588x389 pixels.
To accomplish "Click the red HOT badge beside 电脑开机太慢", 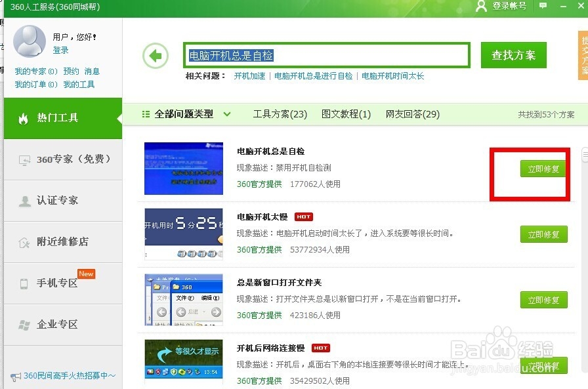I will tap(303, 217).
